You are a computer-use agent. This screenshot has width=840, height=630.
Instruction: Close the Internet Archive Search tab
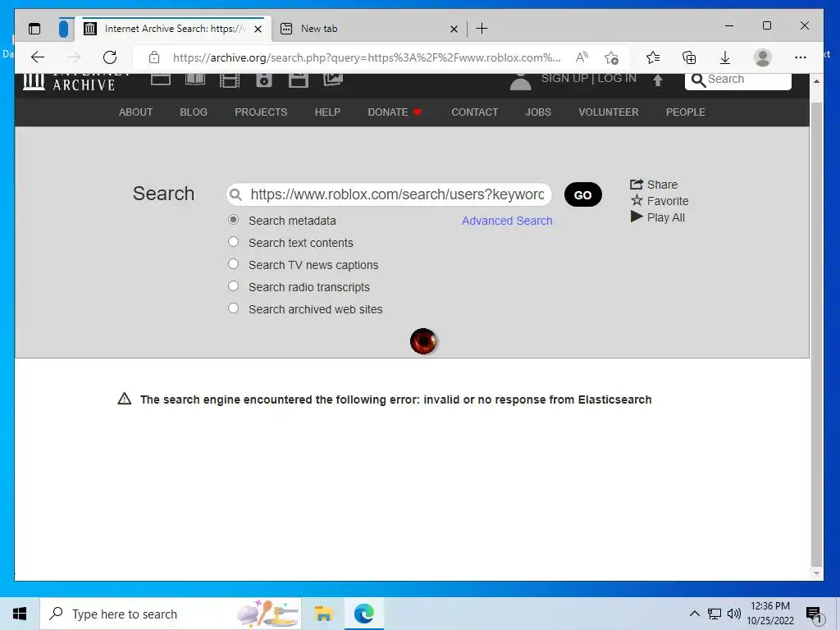click(x=258, y=29)
